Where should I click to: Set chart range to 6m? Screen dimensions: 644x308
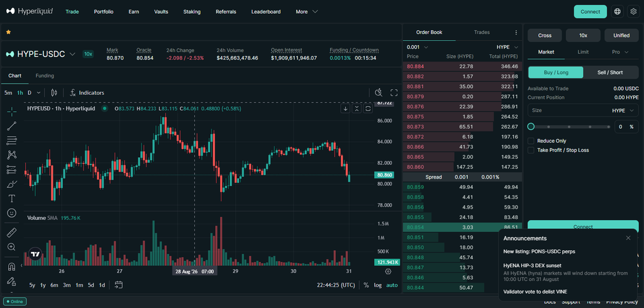click(x=54, y=285)
